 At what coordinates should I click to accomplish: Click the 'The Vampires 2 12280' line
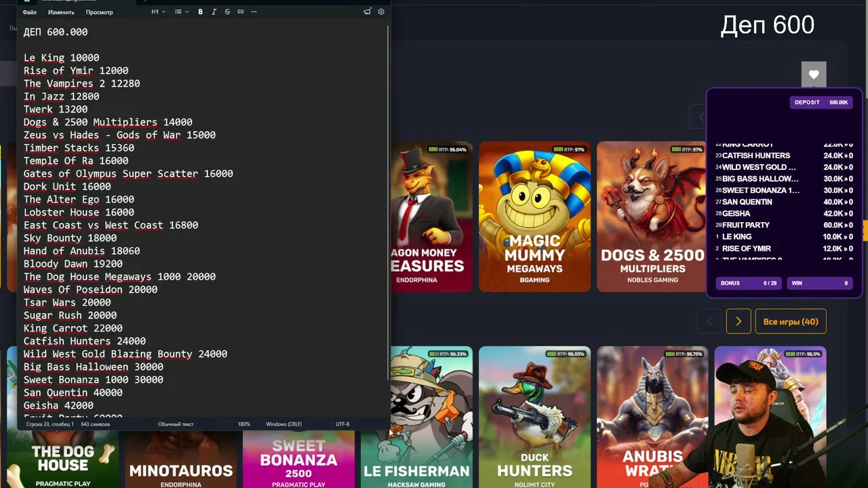(x=81, y=83)
